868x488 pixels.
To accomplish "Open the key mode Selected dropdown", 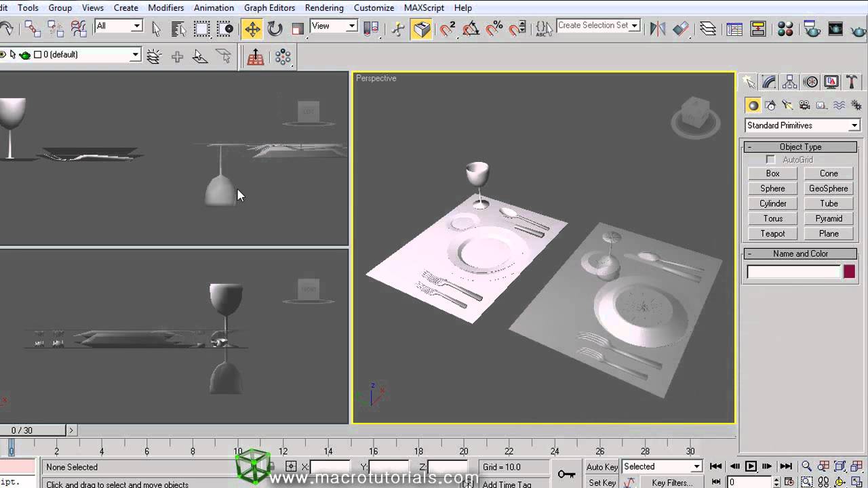I will [662, 466].
